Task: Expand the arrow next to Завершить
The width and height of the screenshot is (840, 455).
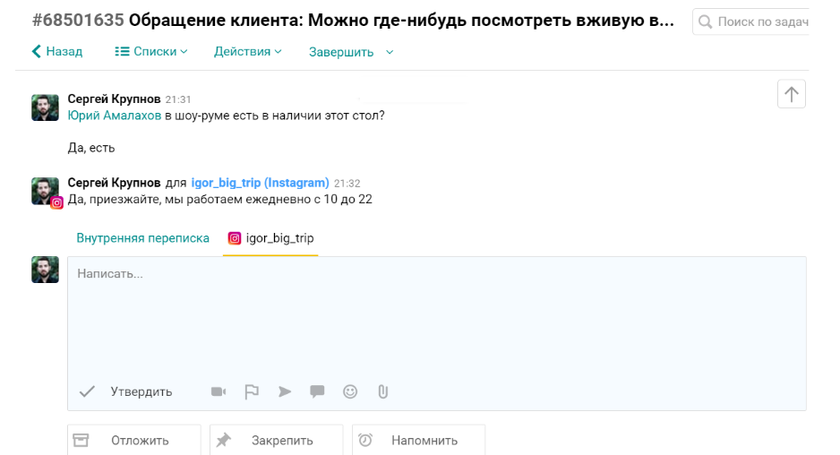Action: click(390, 52)
